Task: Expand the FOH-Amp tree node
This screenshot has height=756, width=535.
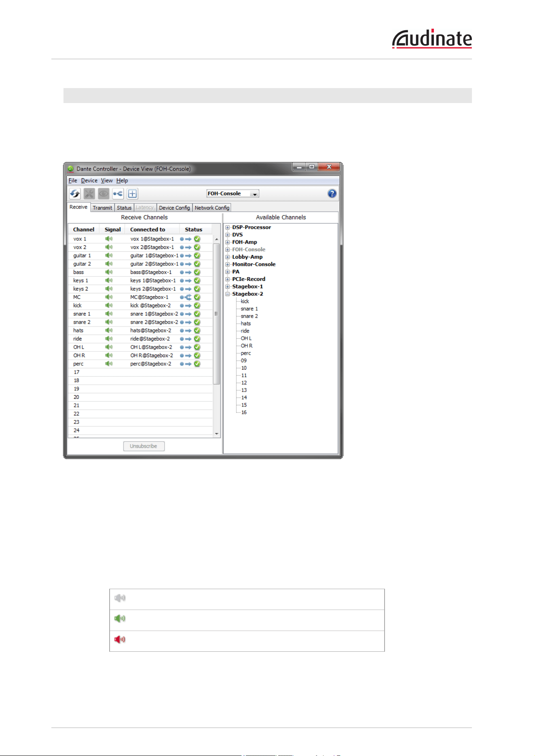Action: [228, 242]
